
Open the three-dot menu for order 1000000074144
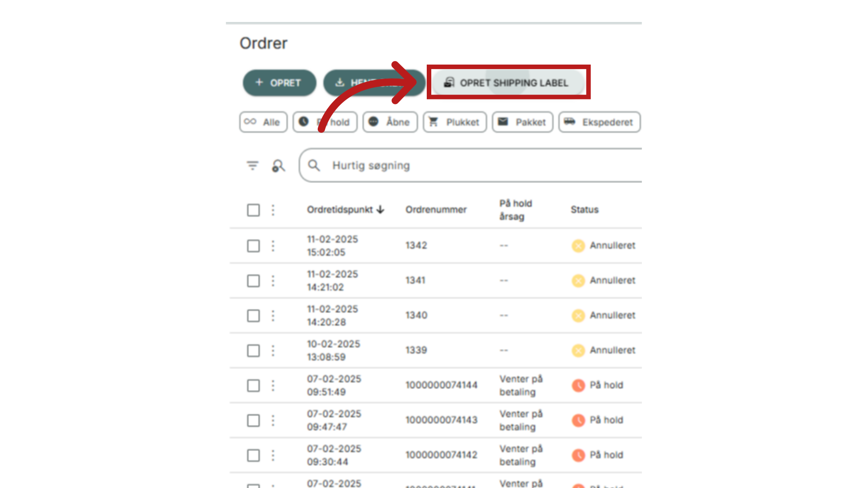click(273, 385)
